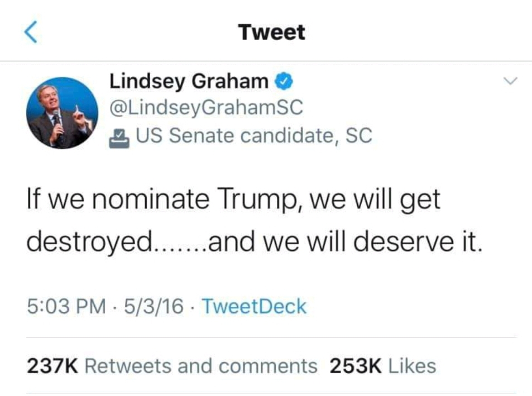
Task: Click the word destroyed in tweet
Action: [90, 242]
